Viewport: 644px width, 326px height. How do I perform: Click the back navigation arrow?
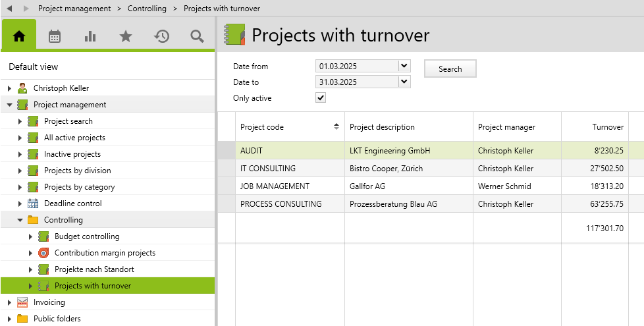click(9, 9)
